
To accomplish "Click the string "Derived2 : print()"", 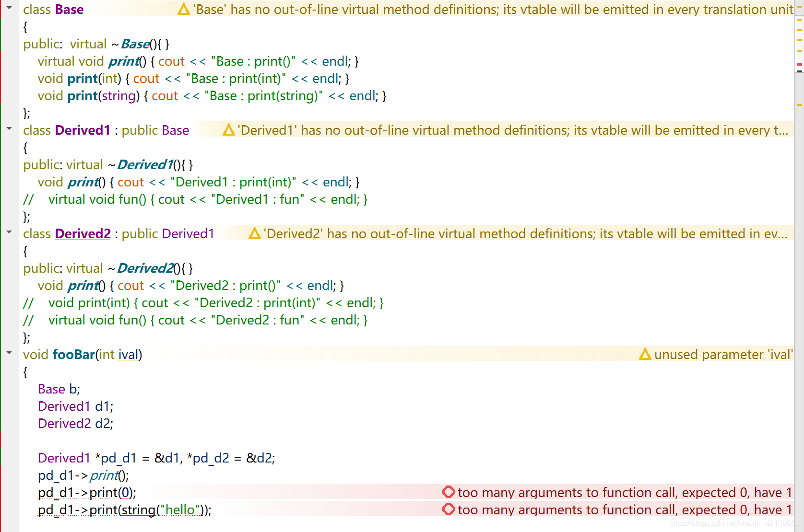I will point(226,286).
